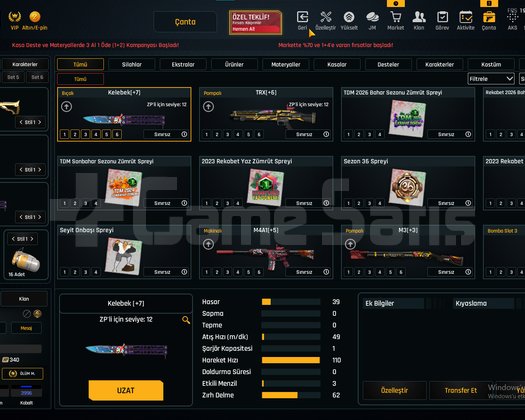
Task: Click next arrow on first Stil 1 selector
Action: 40,122
